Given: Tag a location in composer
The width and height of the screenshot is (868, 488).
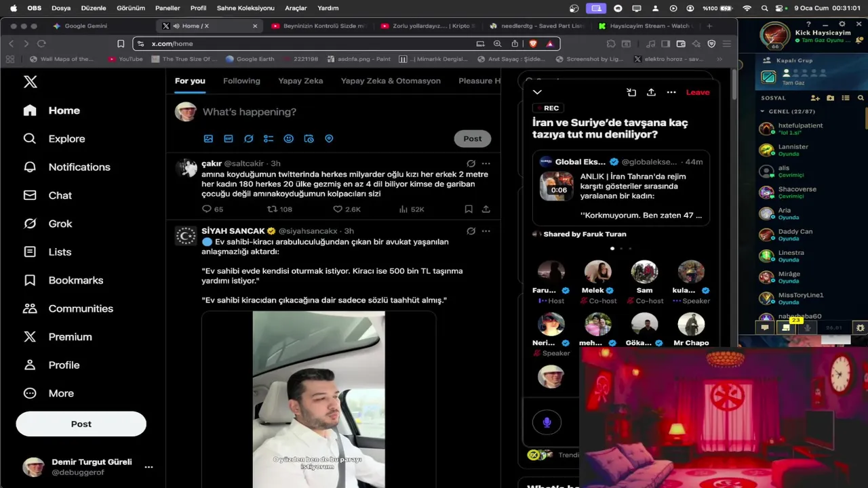Looking at the screenshot, I should pos(329,138).
